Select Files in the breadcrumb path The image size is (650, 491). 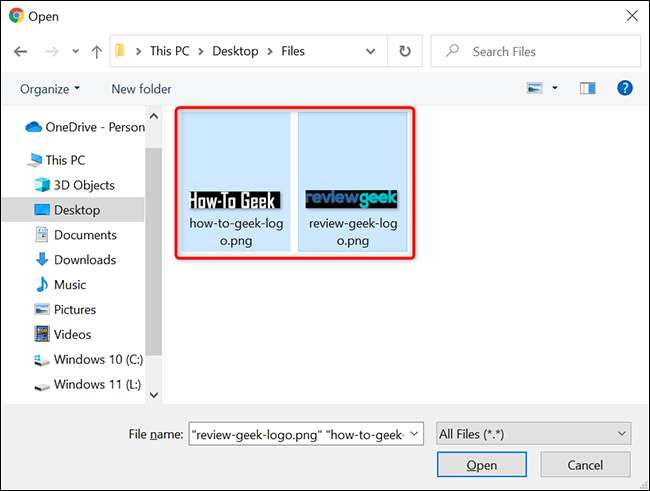(x=293, y=51)
